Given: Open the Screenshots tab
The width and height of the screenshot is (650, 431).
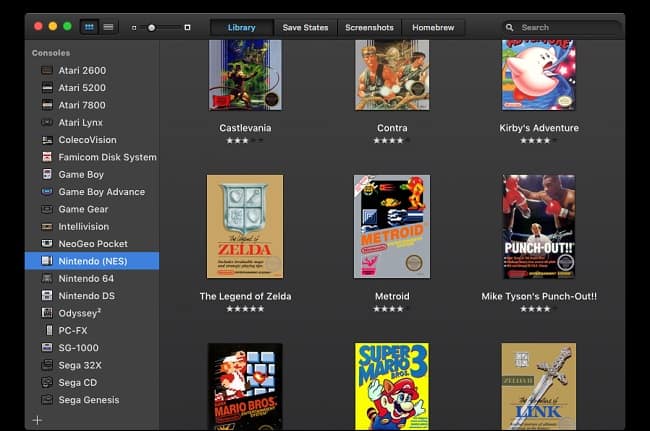Looking at the screenshot, I should point(369,27).
